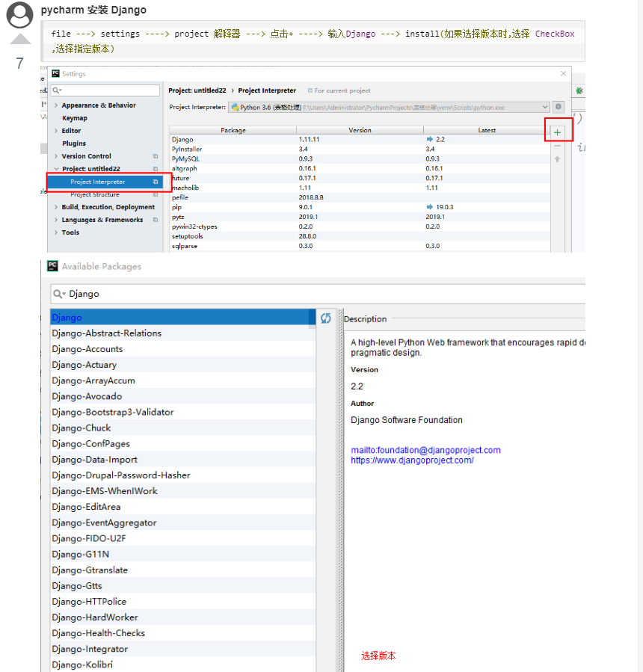
Task: Select highlighted Django in available packages
Action: point(183,318)
